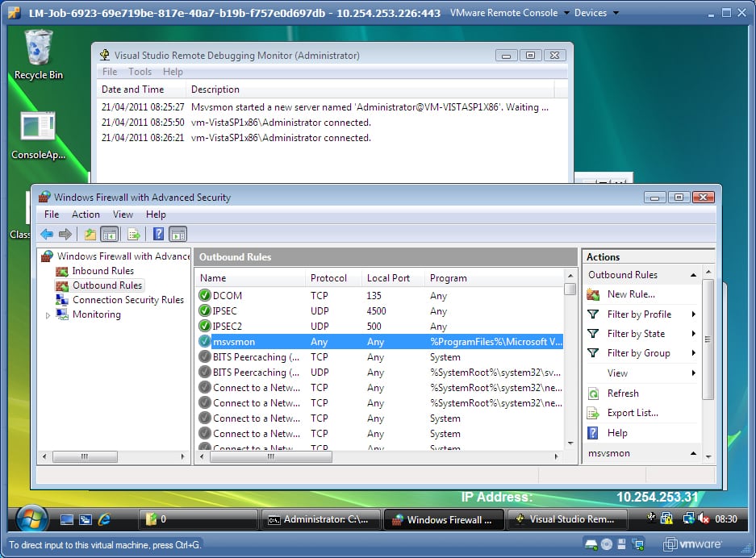
Task: Click the Back arrow in firewall toolbar
Action: 47,234
